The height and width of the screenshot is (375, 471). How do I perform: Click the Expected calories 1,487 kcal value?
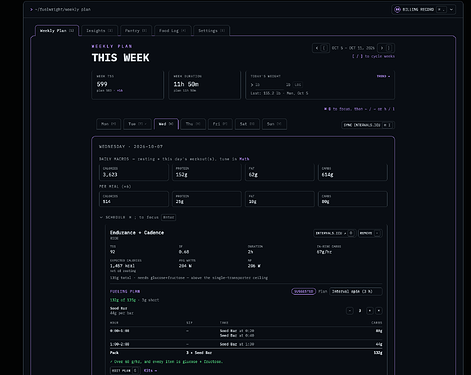122,266
